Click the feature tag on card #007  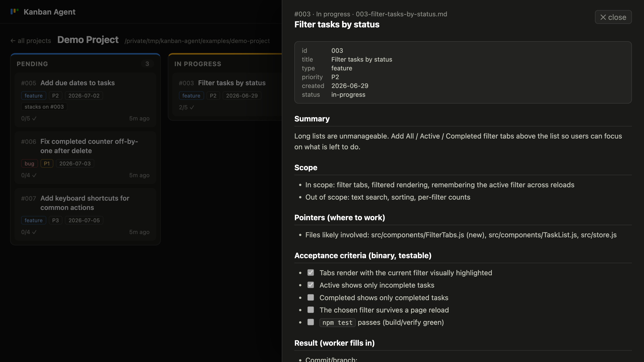coord(33,220)
